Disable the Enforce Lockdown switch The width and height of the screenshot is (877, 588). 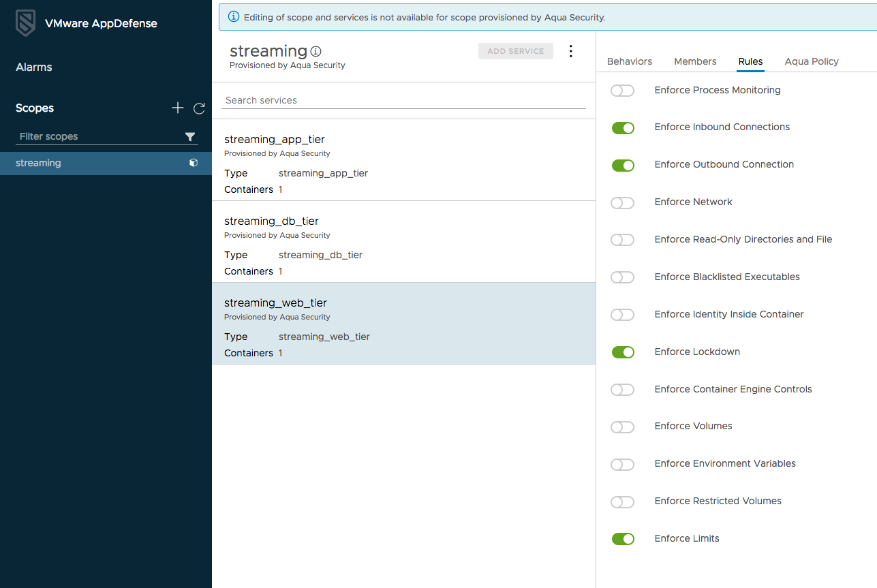pyautogui.click(x=623, y=352)
